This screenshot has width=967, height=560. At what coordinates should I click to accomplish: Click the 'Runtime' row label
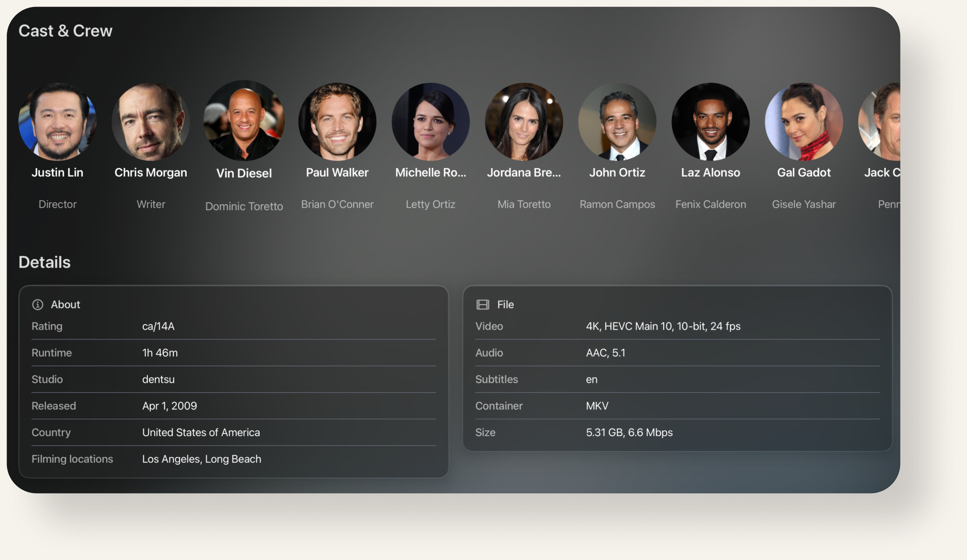pos(52,353)
